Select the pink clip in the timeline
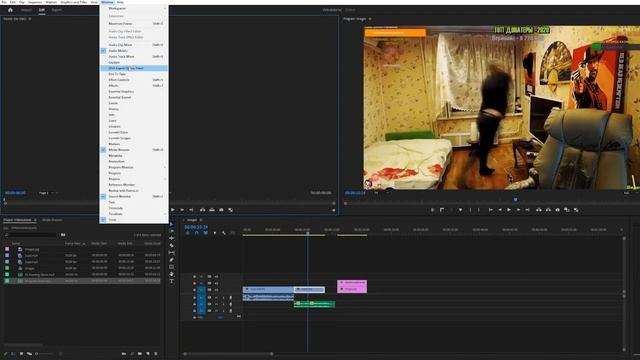Image resolution: width=640 pixels, height=360 pixels. [352, 286]
